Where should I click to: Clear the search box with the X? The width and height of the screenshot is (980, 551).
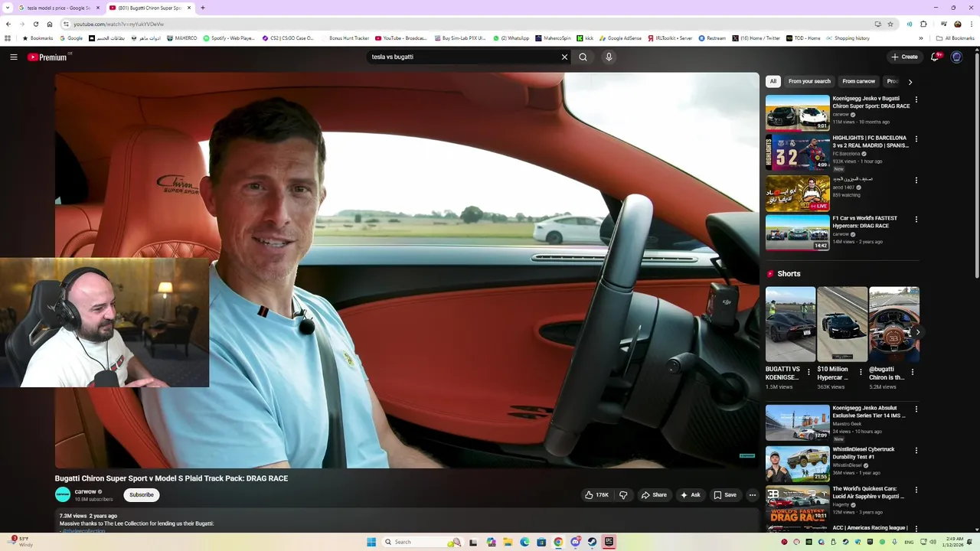[x=565, y=57]
